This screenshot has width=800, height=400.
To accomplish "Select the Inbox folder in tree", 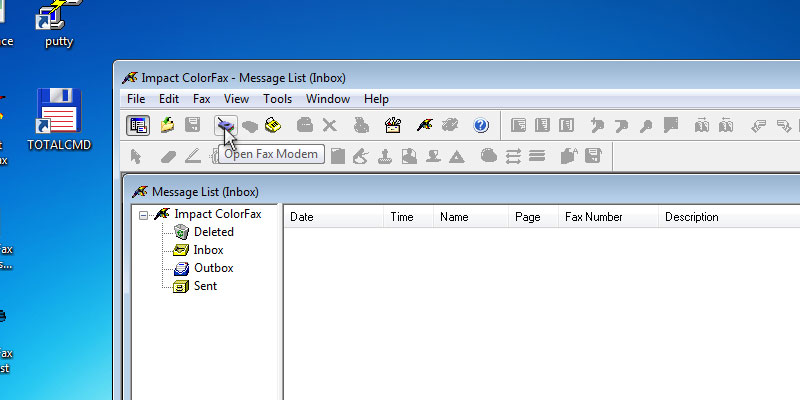I will [x=208, y=250].
